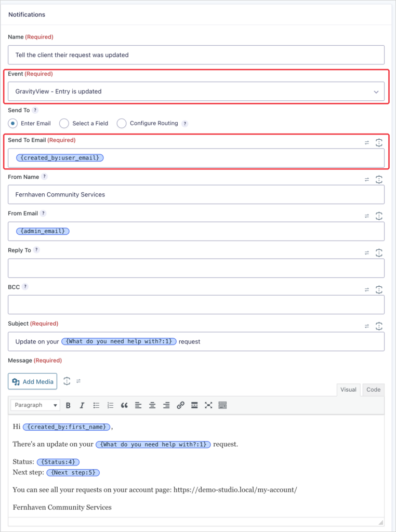Toggle italic formatting
The height and width of the screenshot is (532, 396).
82,405
